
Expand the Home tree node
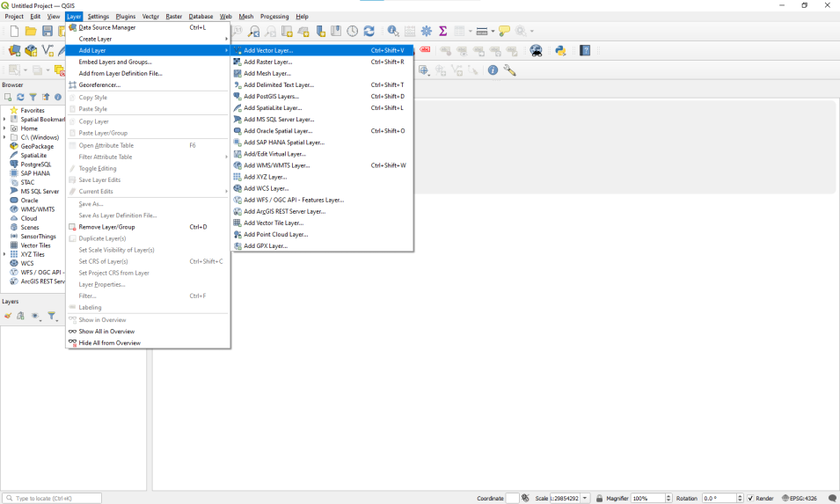coord(4,128)
